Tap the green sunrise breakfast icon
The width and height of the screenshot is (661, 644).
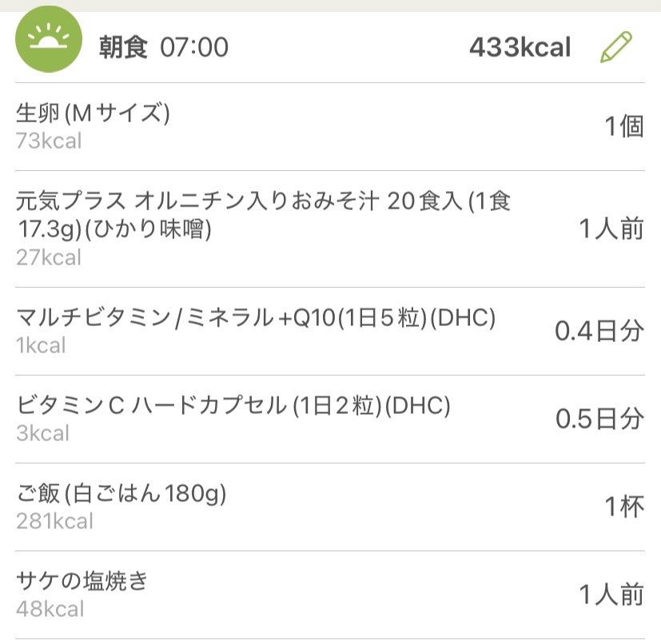click(x=49, y=46)
